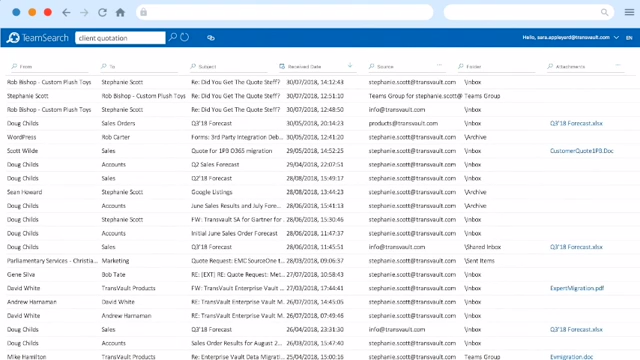Click sender 'Andrew Hamaman' in the From column
The height and width of the screenshot is (360, 640).
(32, 302)
